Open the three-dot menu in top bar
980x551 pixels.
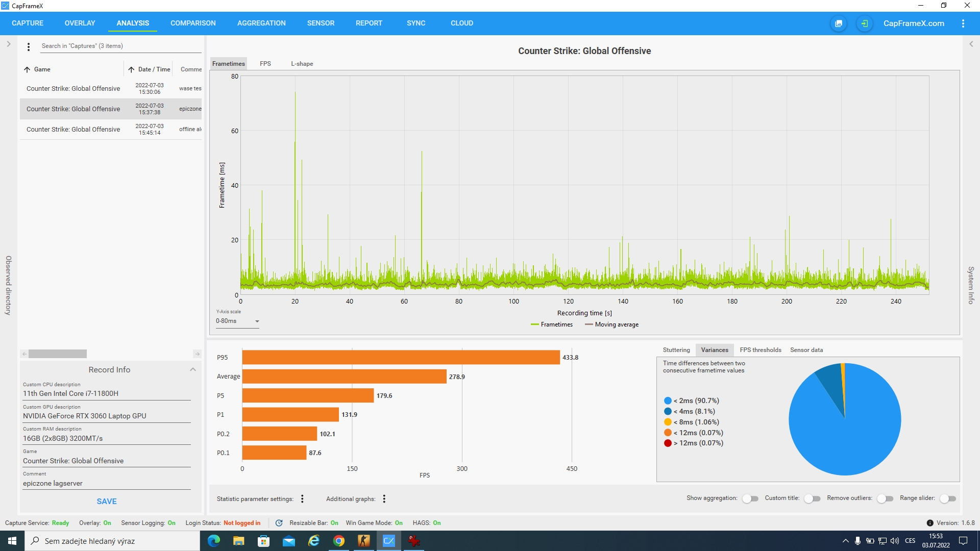click(x=963, y=23)
